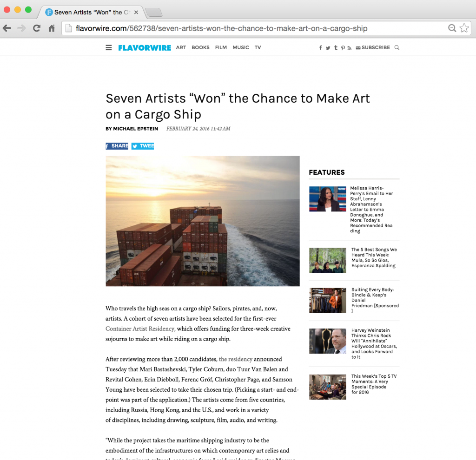The width and height of the screenshot is (476, 460).
Task: Open a new browser tab
Action: 153,13
